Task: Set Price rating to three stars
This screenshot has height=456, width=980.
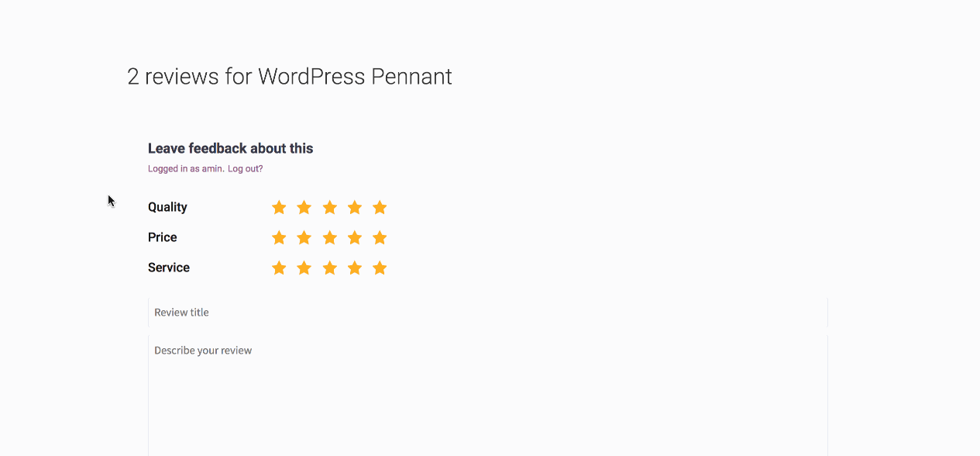Action: [x=329, y=237]
